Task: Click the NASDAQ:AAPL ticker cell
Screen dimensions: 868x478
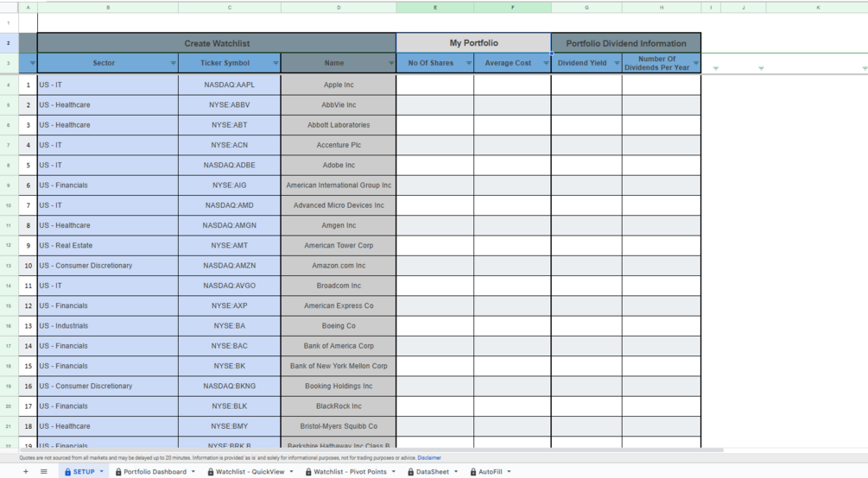Action: 229,85
